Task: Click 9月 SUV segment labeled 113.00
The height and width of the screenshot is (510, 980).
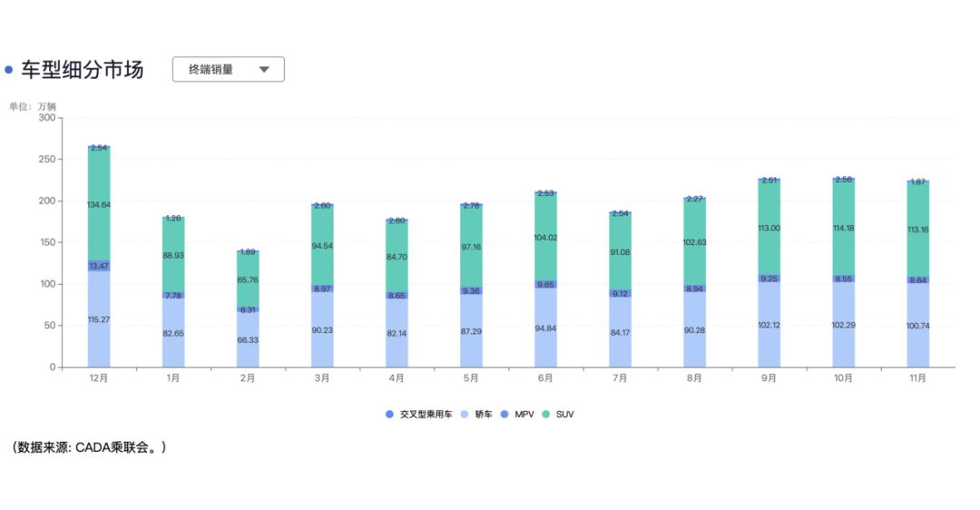Action: [x=769, y=229]
